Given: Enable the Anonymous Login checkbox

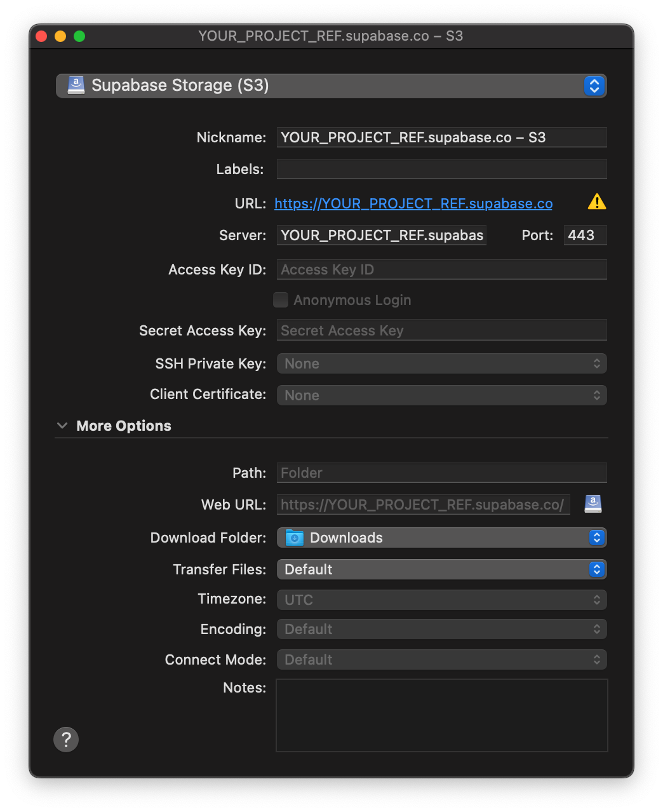Looking at the screenshot, I should (281, 300).
